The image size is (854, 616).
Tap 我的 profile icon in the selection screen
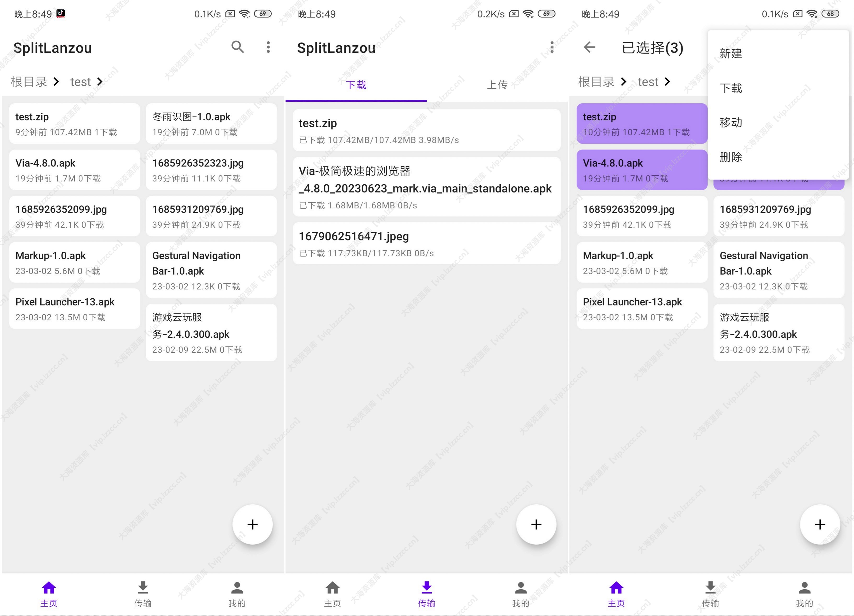tap(804, 588)
